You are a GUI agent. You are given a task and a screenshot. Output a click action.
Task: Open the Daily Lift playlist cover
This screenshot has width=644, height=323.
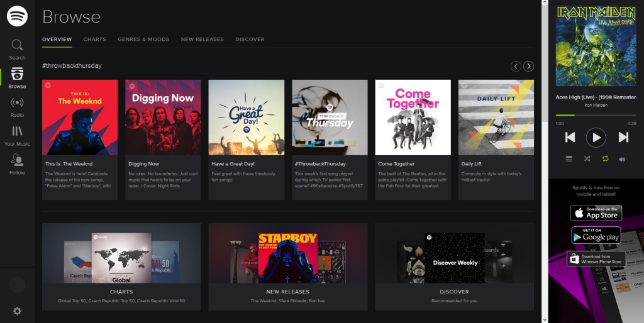point(496,118)
